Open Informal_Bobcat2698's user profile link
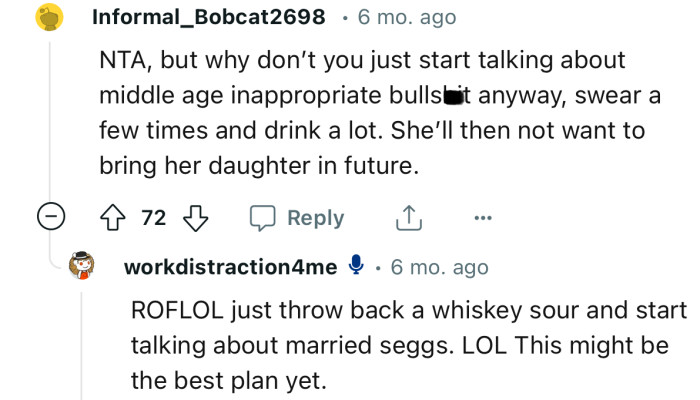The height and width of the screenshot is (400, 700). 208,17
